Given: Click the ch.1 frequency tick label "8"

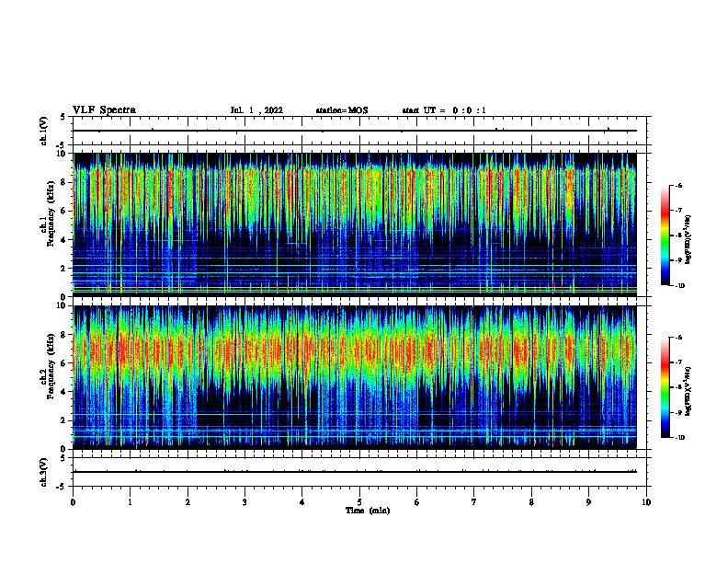Looking at the screenshot, I should (x=63, y=182).
